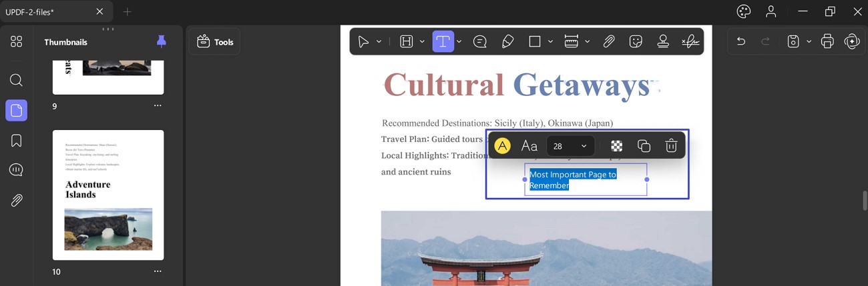Select the paperclip attach file tool
The width and height of the screenshot is (868, 286).
coord(608,41)
